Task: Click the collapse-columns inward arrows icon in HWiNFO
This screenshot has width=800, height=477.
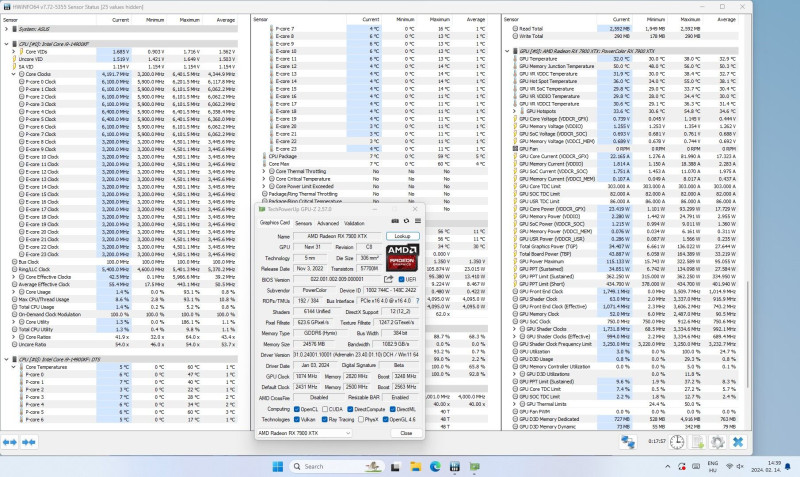Action: [29, 442]
